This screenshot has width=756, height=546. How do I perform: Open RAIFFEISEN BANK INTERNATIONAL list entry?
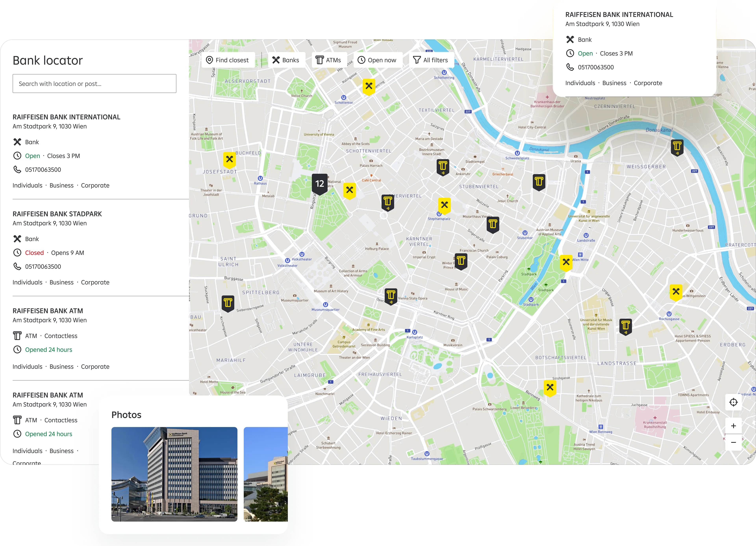coord(66,117)
